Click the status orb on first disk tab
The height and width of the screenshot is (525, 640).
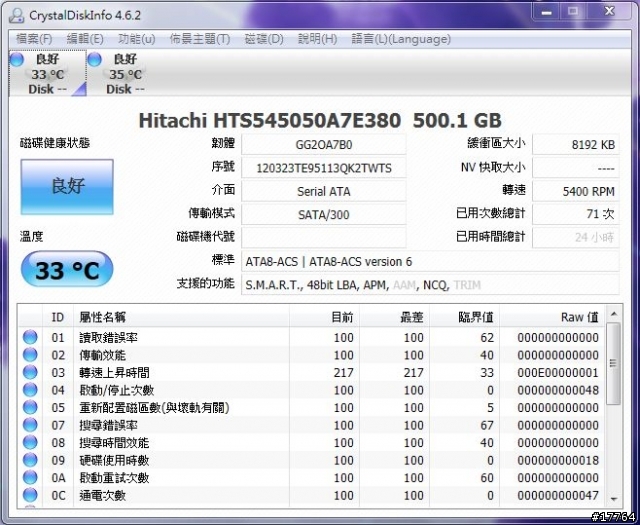coord(17,60)
